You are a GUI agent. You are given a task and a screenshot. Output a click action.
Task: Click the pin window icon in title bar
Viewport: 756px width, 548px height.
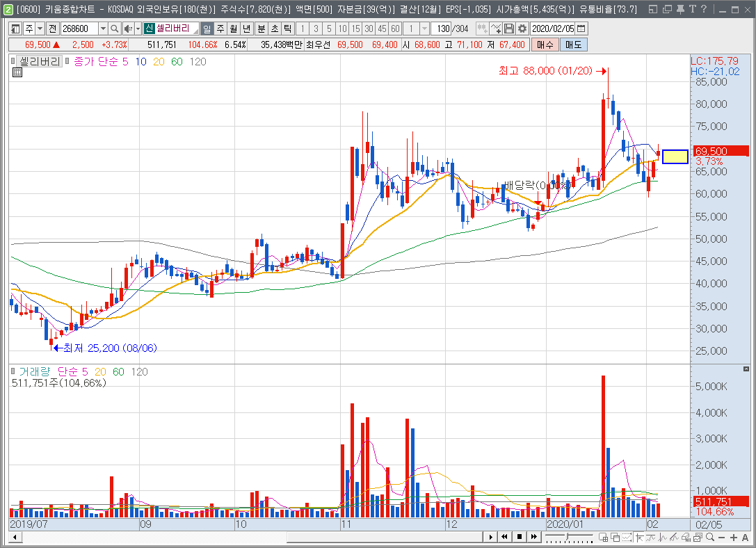tap(680, 9)
